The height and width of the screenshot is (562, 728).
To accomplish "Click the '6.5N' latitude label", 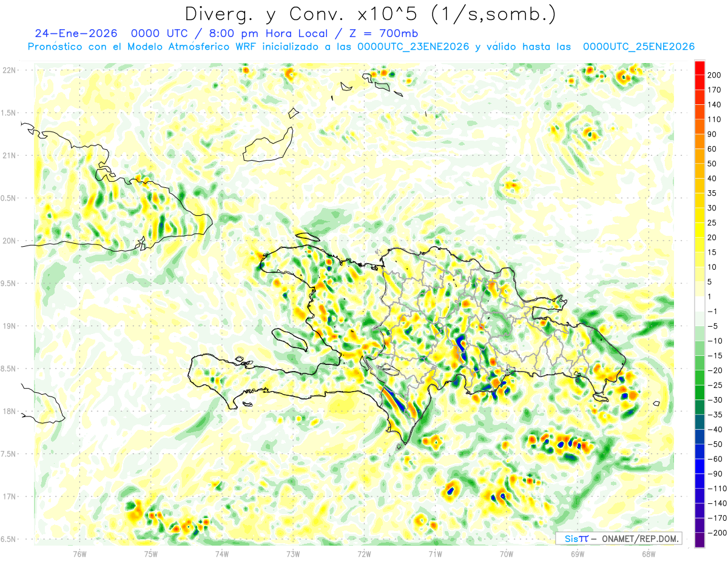I will 8,539.
